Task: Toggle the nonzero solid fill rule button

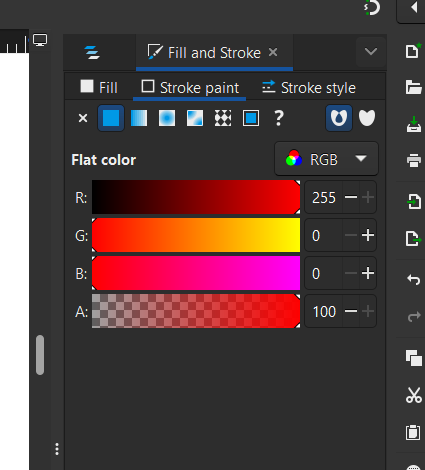Action: tap(367, 118)
